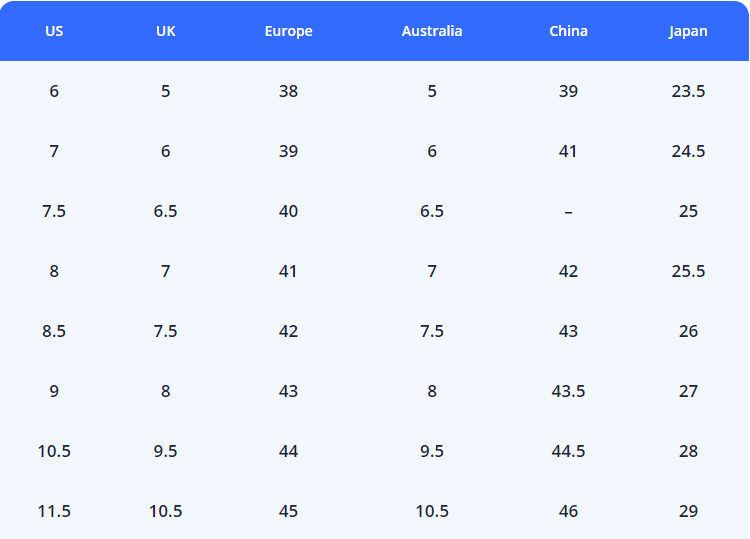Select US size 11.5 cell
Screen dimensions: 750x539
click(54, 511)
